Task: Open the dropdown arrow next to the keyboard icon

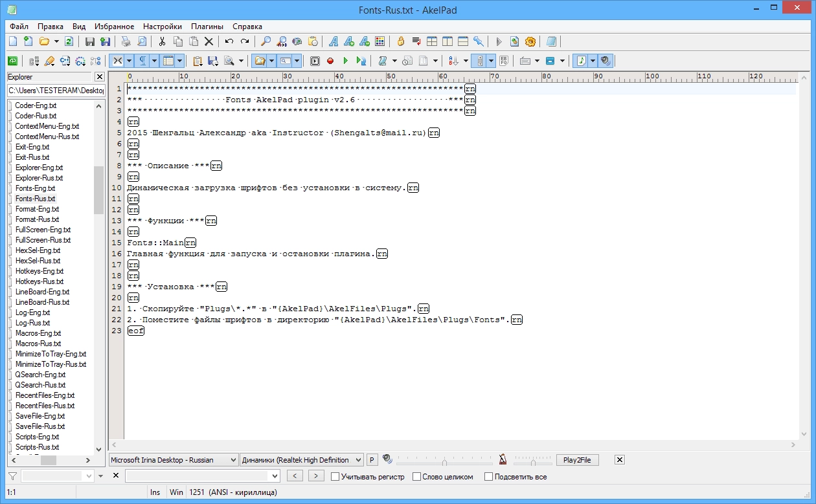Action: (x=536, y=61)
